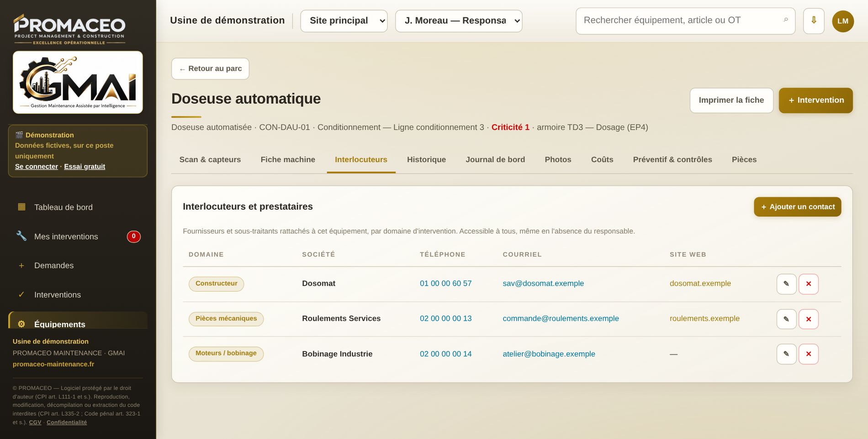The height and width of the screenshot is (439, 868).
Task: Open roulements.exemple website link
Action: pyautogui.click(x=704, y=319)
